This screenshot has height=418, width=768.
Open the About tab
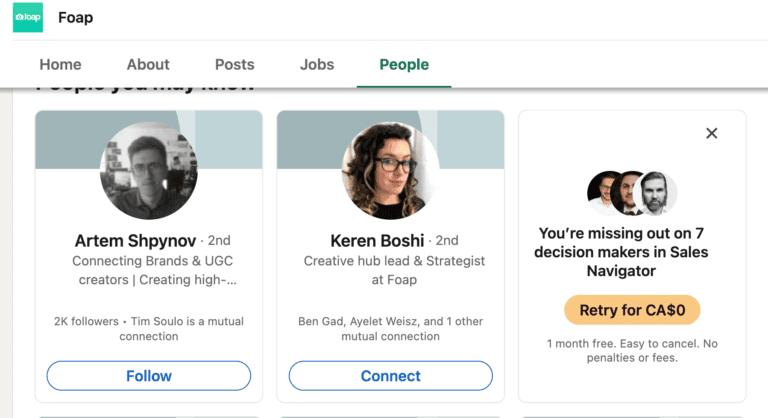pos(148,64)
